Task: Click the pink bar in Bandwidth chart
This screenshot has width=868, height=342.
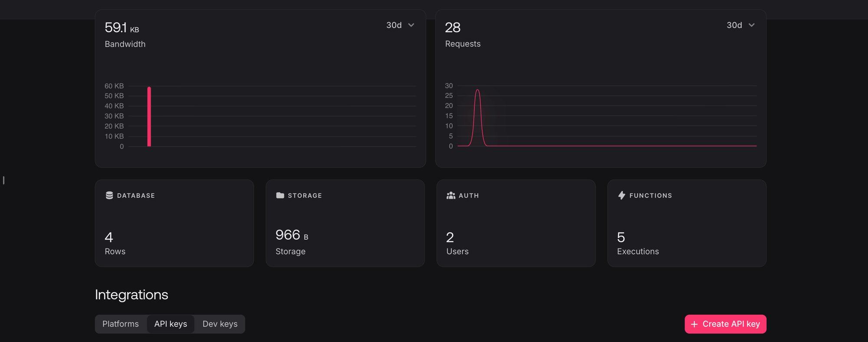Action: click(149, 117)
